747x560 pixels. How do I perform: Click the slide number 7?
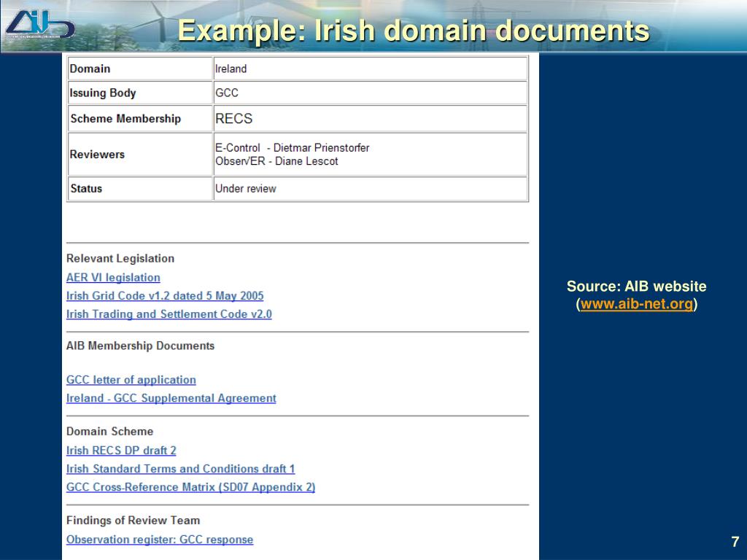pyautogui.click(x=735, y=542)
